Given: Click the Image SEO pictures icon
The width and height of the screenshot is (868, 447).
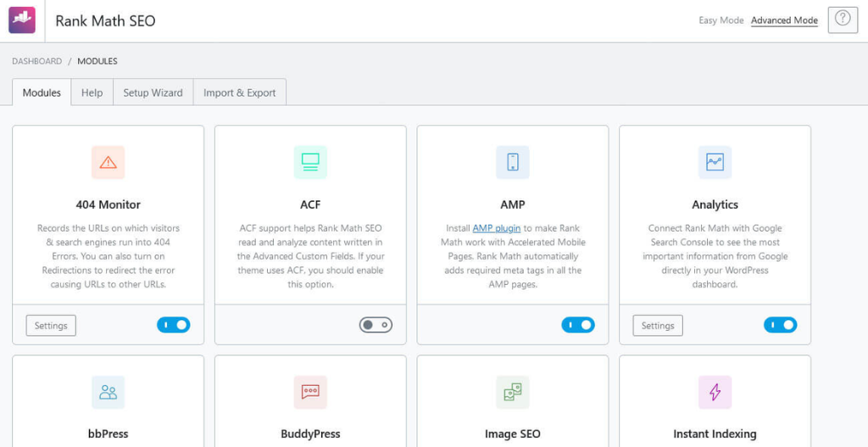Looking at the screenshot, I should pyautogui.click(x=512, y=392).
